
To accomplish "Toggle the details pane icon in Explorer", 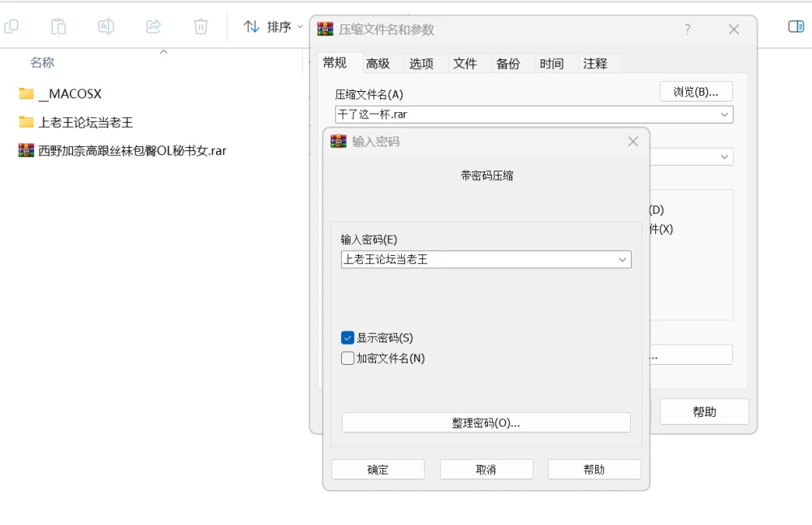I will (x=796, y=27).
